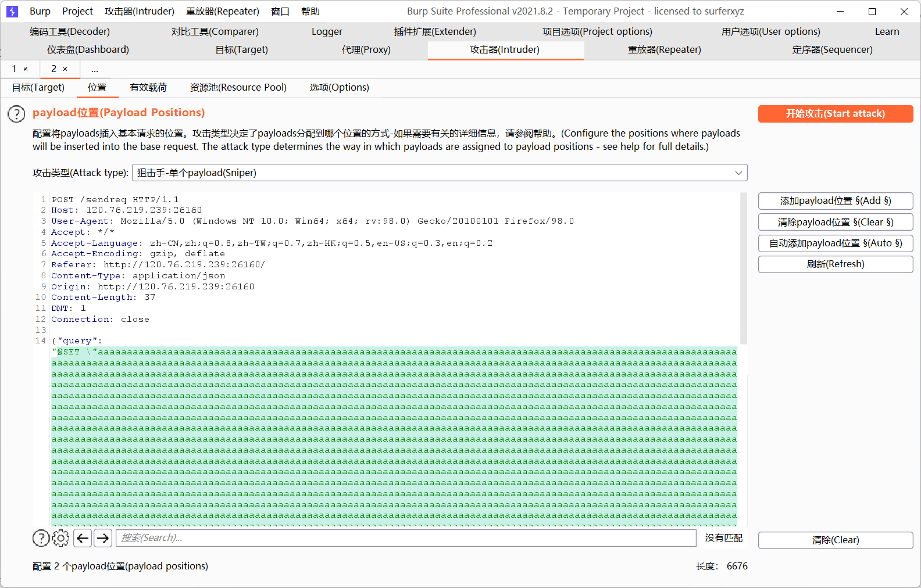Switch to 用户选项(User options) tab
Viewport: 921px width, 588px height.
pos(771,31)
